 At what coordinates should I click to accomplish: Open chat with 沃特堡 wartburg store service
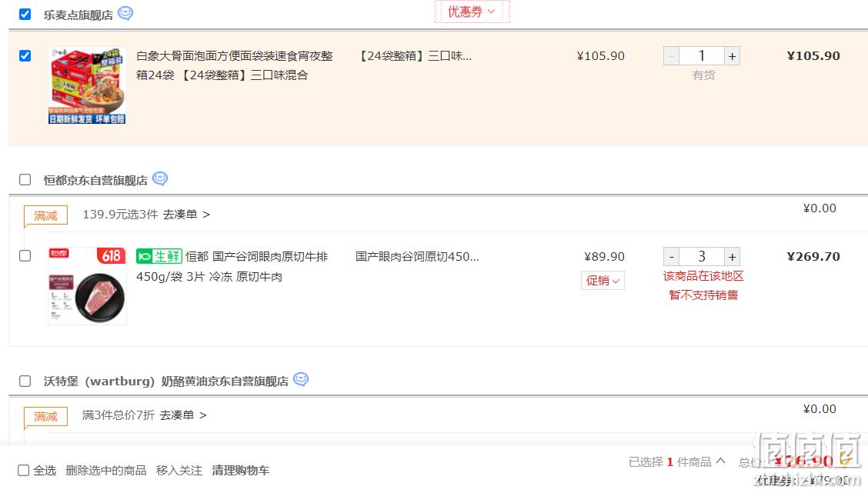point(301,380)
